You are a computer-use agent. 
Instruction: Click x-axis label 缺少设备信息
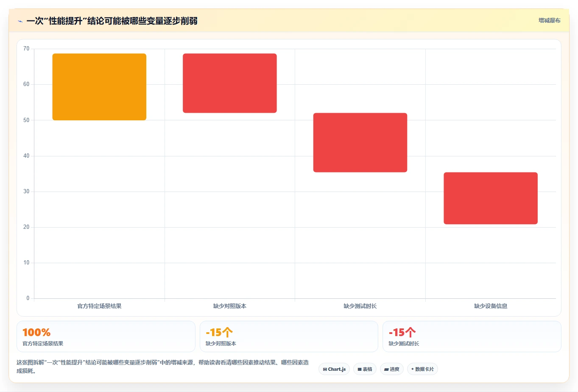pos(491,306)
